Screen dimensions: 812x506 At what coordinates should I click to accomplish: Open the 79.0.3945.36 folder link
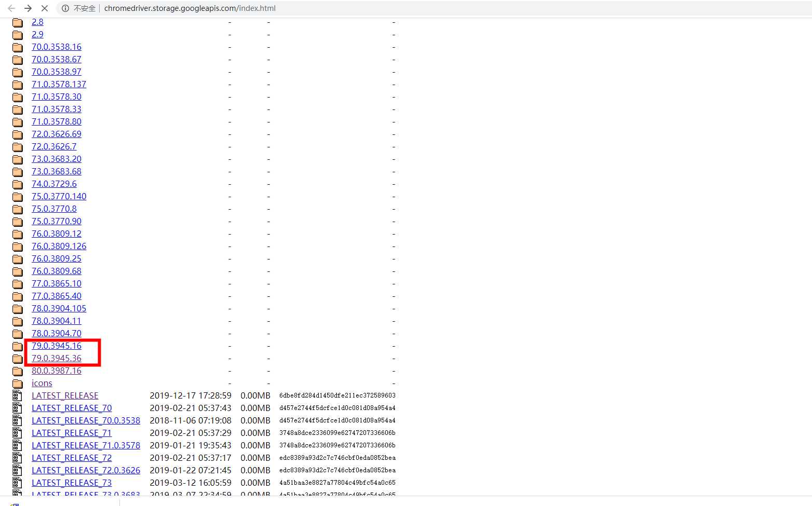click(x=57, y=358)
